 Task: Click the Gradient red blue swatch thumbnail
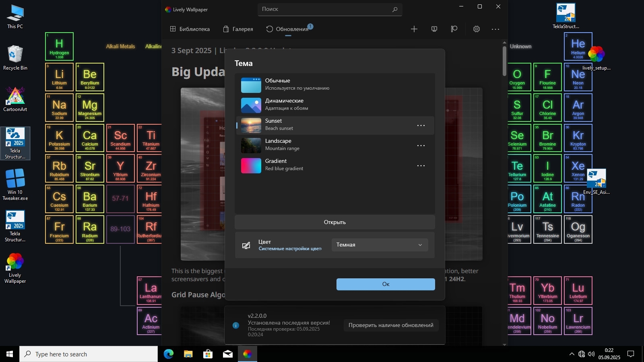pos(251,165)
